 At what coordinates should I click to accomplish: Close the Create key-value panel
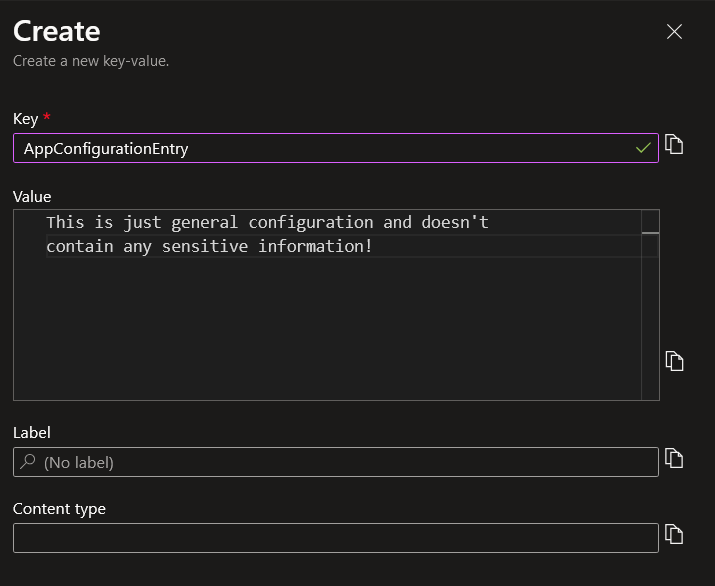click(x=674, y=32)
